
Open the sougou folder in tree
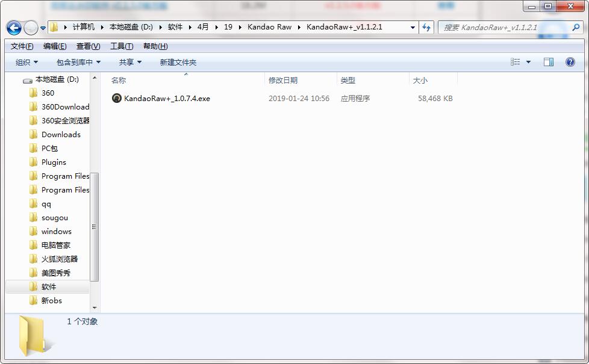click(x=54, y=218)
